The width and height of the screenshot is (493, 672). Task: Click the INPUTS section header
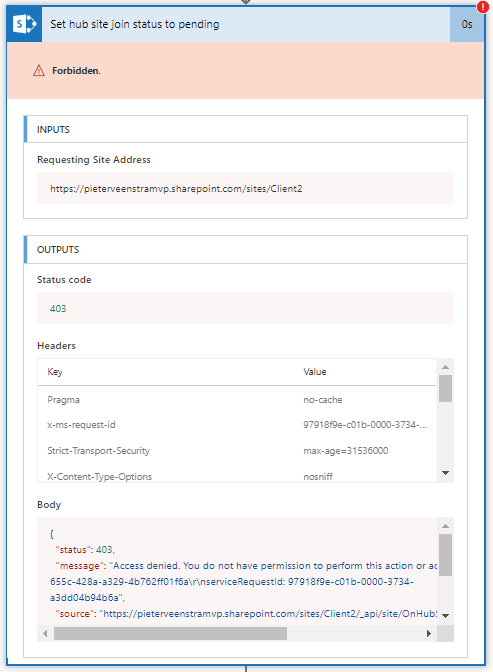click(246, 129)
